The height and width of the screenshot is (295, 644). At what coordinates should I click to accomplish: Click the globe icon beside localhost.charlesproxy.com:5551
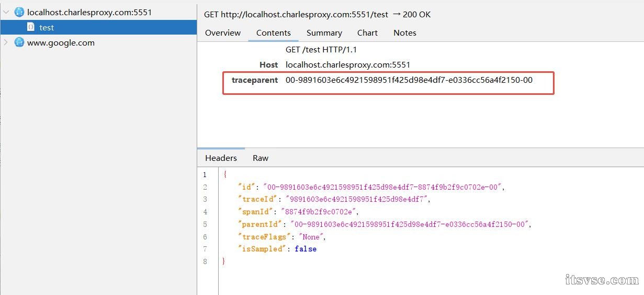click(19, 12)
